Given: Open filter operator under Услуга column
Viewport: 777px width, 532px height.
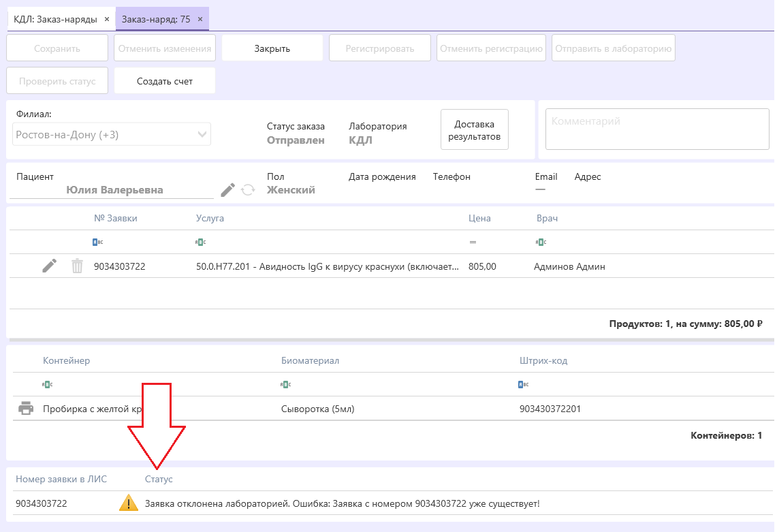Looking at the screenshot, I should pyautogui.click(x=200, y=242).
